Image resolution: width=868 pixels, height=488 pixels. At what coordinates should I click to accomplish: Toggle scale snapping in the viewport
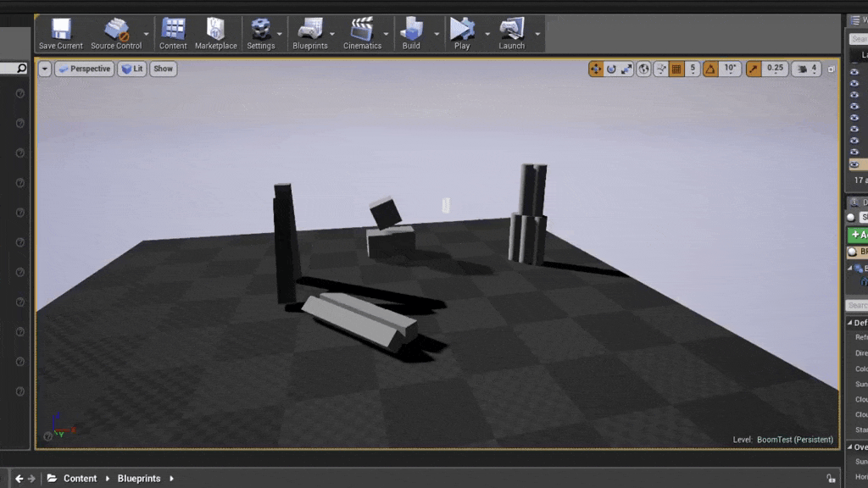click(x=754, y=69)
